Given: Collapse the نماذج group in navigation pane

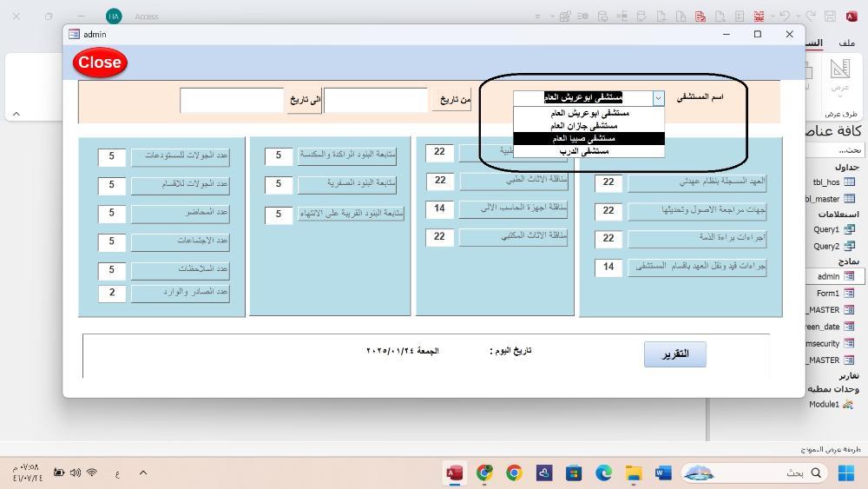Looking at the screenshot, I should tap(849, 261).
